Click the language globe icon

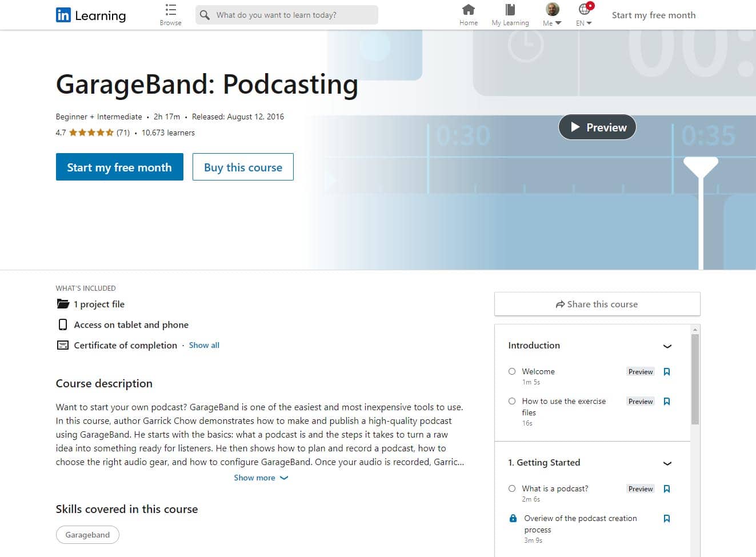(584, 10)
